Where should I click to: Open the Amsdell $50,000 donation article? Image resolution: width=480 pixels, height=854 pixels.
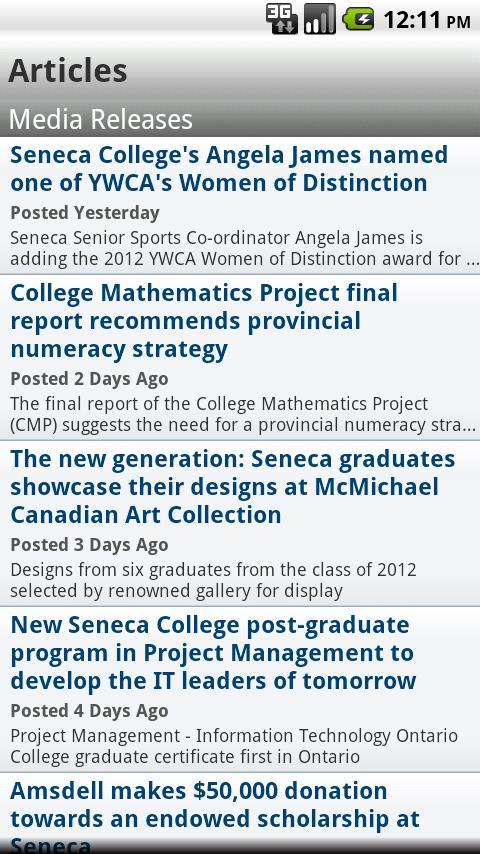(240, 813)
